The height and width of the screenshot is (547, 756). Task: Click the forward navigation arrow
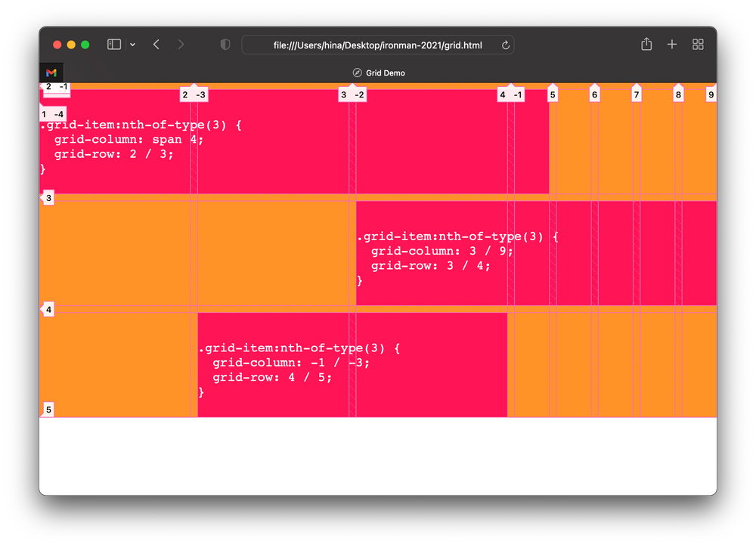point(181,45)
